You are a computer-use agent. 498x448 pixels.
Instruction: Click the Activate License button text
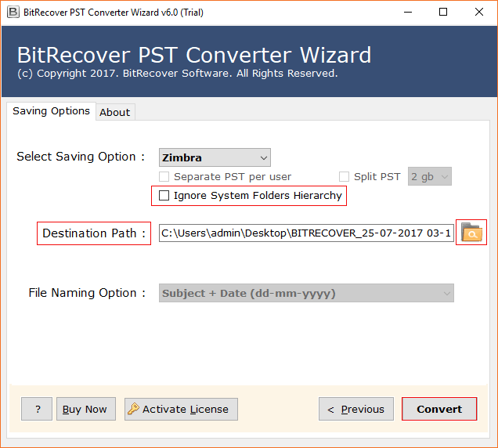(x=186, y=409)
